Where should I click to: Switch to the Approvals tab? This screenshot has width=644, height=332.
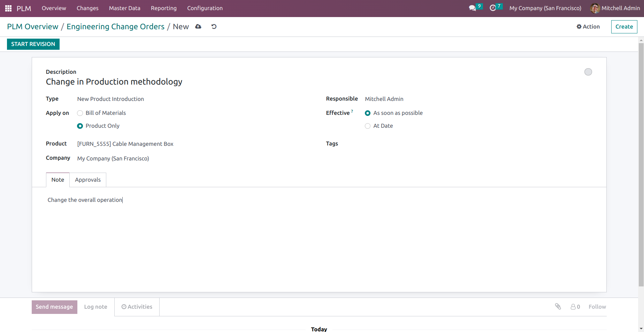[x=87, y=180]
